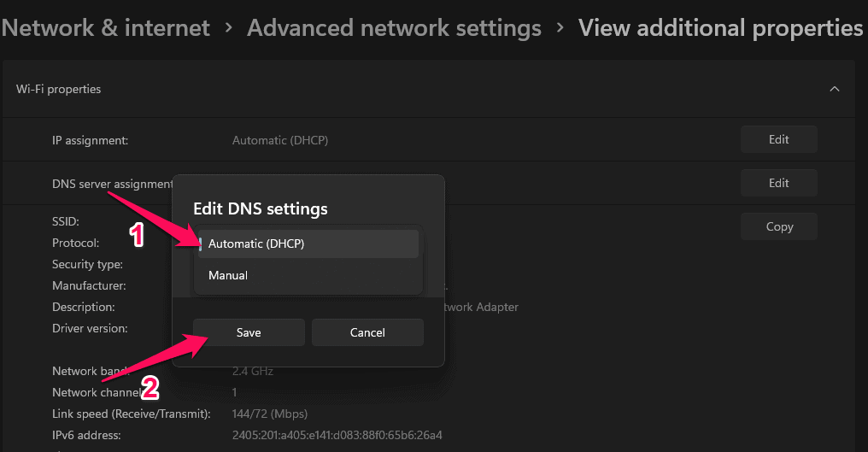Viewport: 868px width, 452px height.
Task: Click the Security type label
Action: pos(87,265)
